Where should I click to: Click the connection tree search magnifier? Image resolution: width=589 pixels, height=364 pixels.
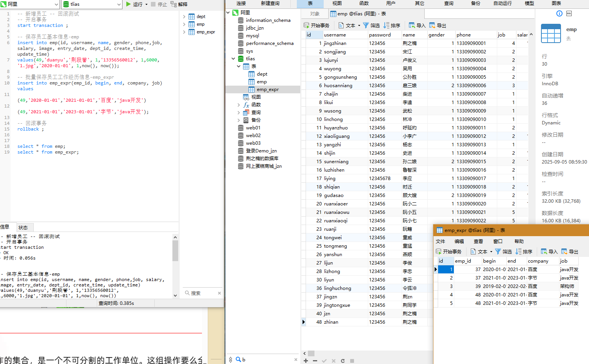coord(238,359)
